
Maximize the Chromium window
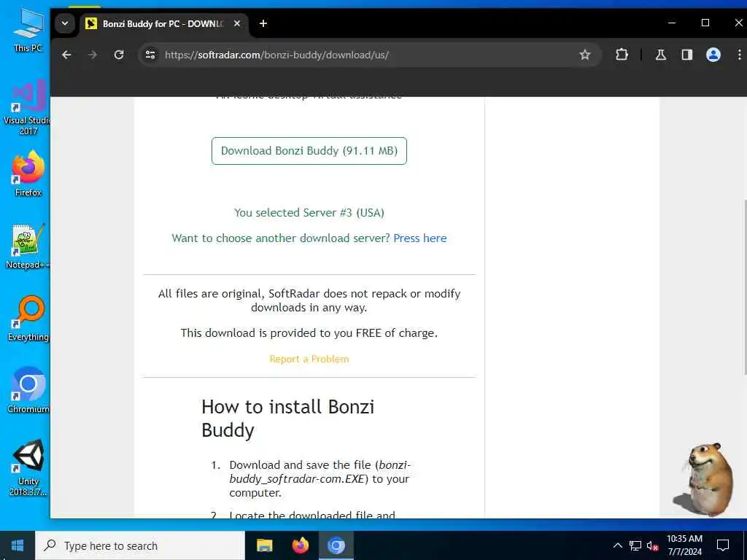pos(705,23)
